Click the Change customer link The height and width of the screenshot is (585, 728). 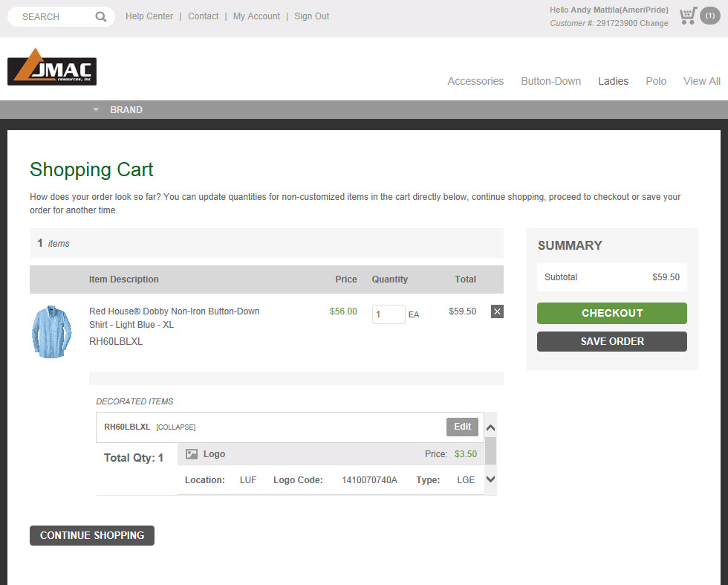coord(654,23)
